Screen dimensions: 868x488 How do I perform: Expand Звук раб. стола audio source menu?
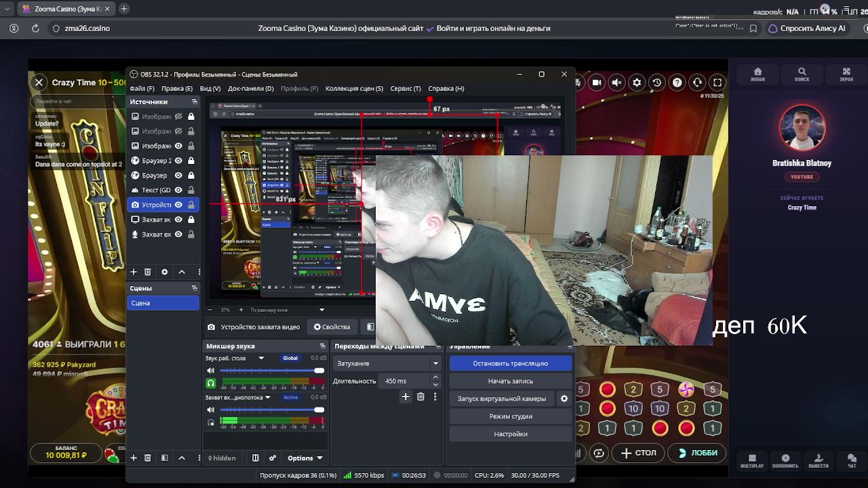point(261,358)
